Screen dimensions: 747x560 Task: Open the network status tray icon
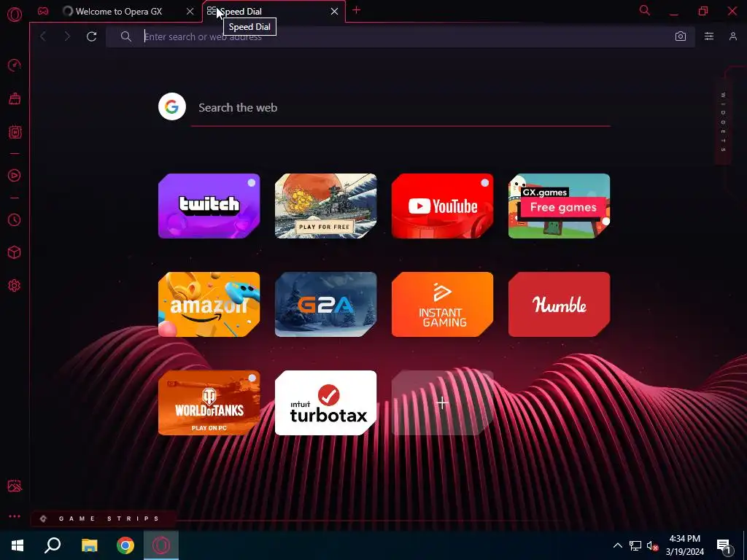click(635, 545)
